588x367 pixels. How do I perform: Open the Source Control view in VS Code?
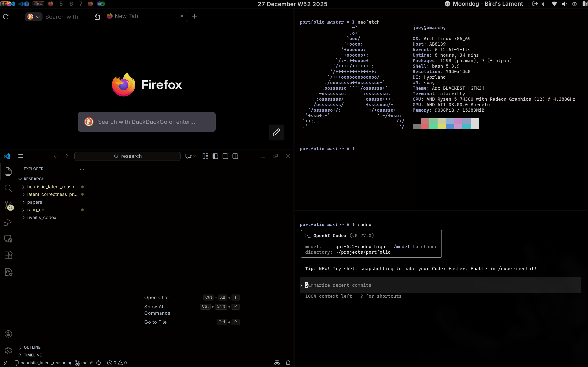(8, 205)
